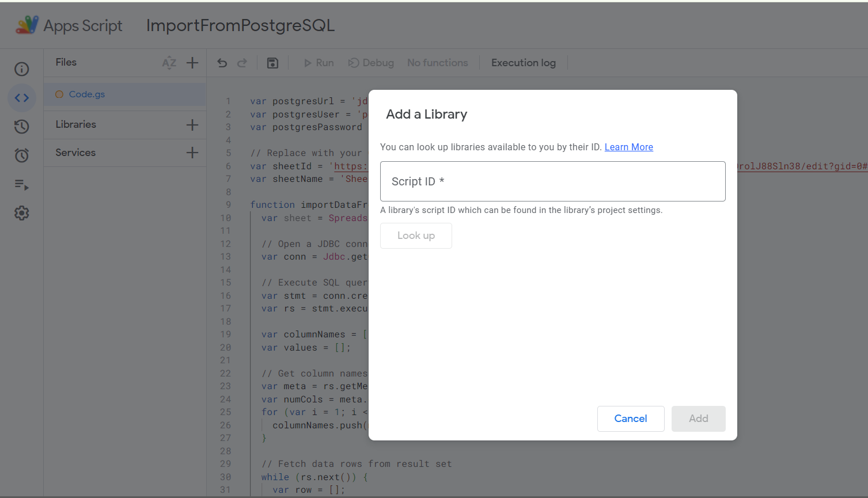Click the ImportFromPostgreSQL project title
The image size is (868, 498).
240,25
